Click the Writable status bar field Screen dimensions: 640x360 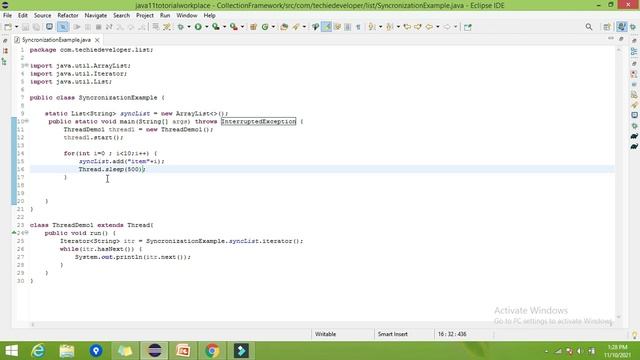(325, 334)
